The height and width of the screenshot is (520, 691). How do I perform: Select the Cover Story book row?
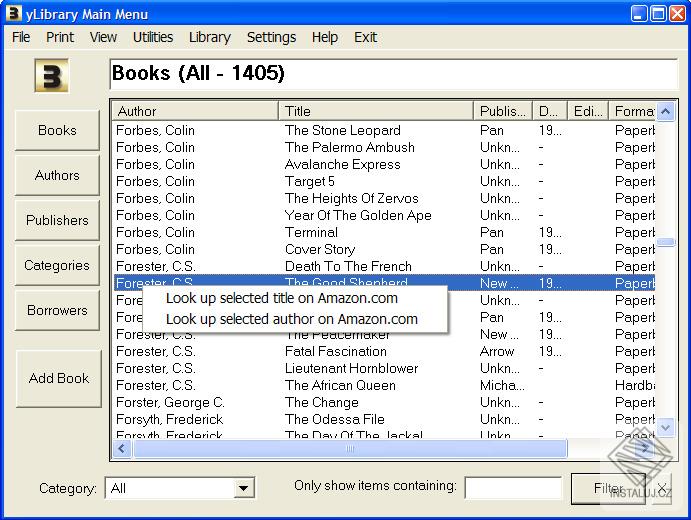pos(384,249)
